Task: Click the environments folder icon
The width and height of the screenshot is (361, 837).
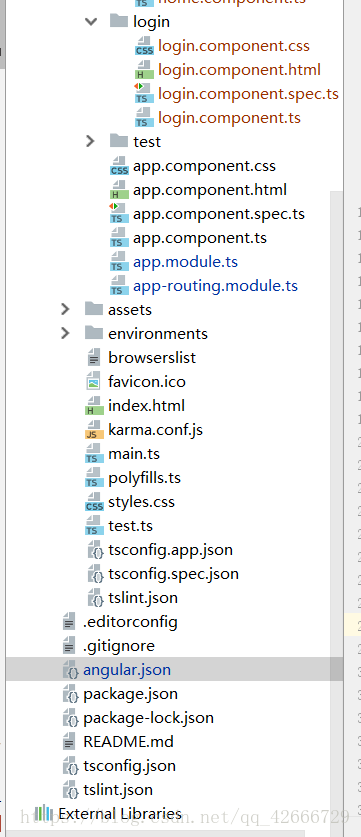Action: 94,333
